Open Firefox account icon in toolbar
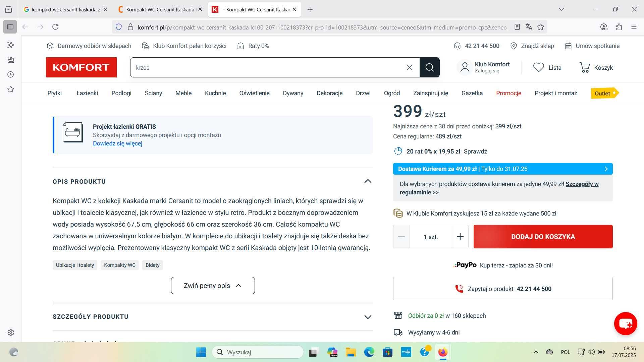Screen dimensions: 644x362 point(604,27)
